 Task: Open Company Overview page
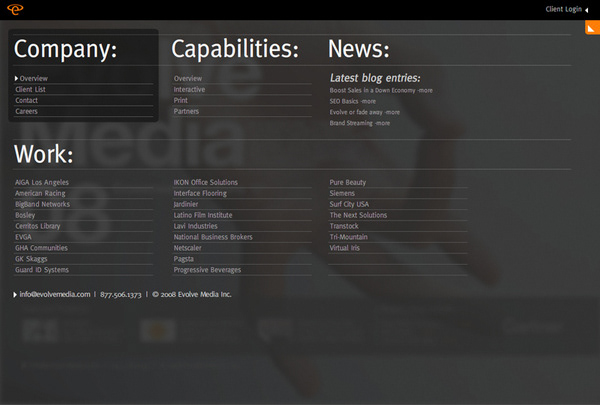pyautogui.click(x=34, y=78)
